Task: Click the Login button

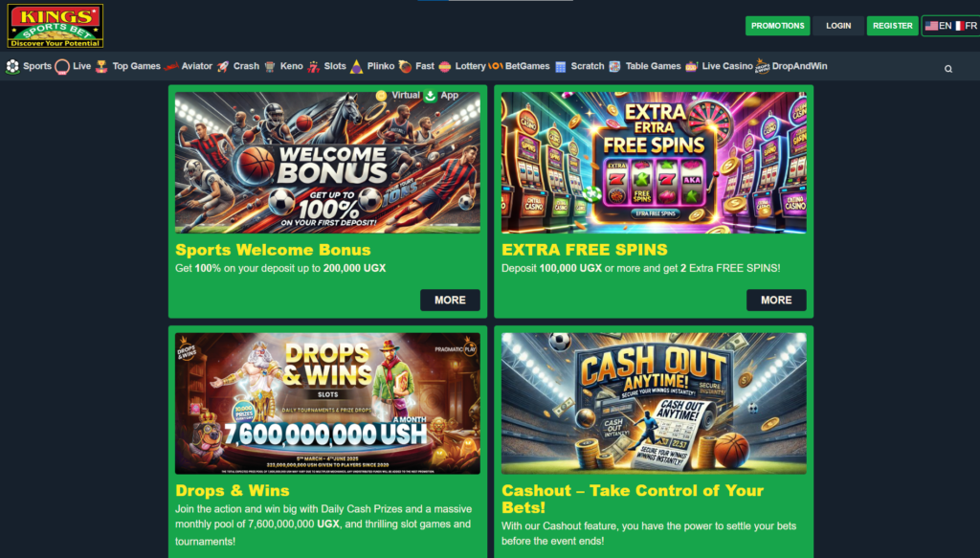Action: (x=838, y=26)
